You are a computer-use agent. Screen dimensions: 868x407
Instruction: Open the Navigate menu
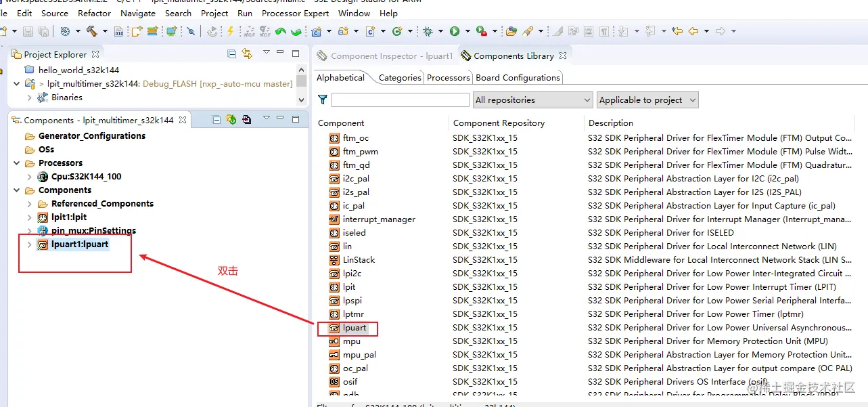click(x=138, y=13)
